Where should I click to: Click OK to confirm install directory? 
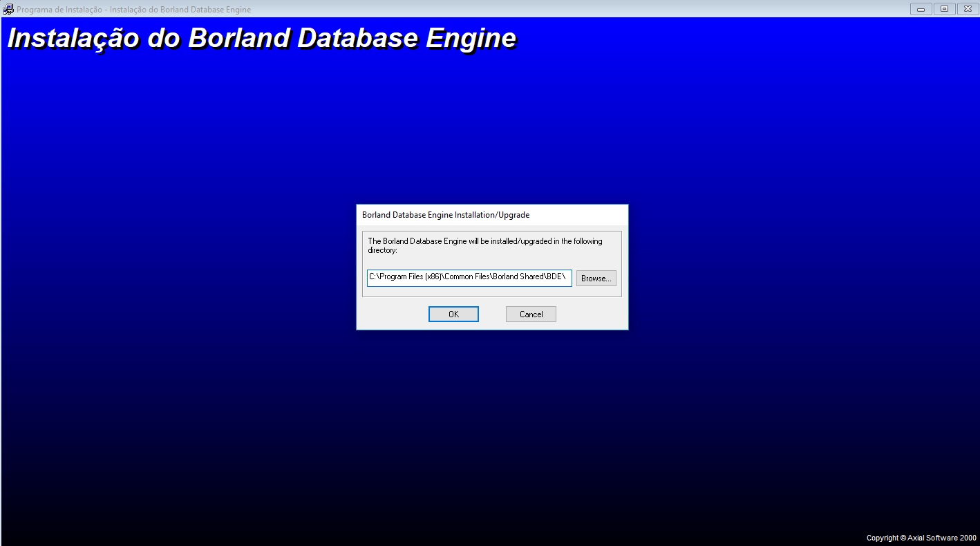coord(453,314)
